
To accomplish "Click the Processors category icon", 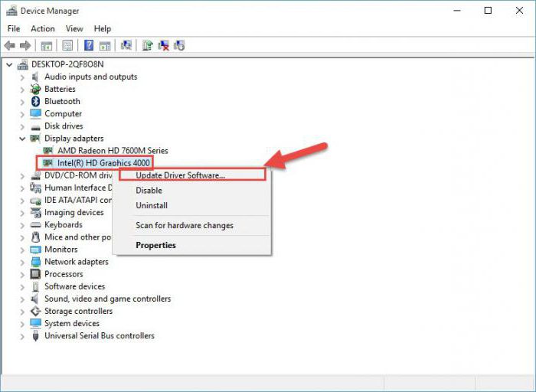I will pyautogui.click(x=35, y=274).
